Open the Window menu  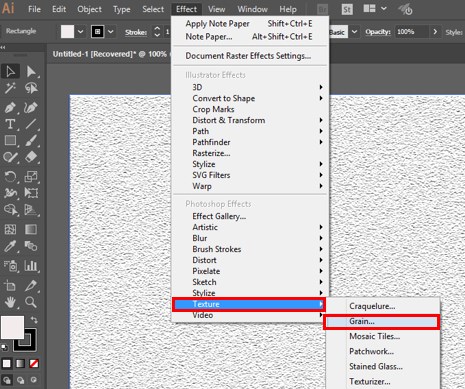252,9
